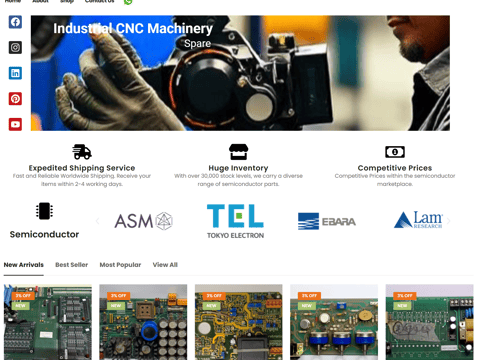Screen dimensions: 503x360
Task: Click the semiconductor chip icon
Action: [44, 211]
